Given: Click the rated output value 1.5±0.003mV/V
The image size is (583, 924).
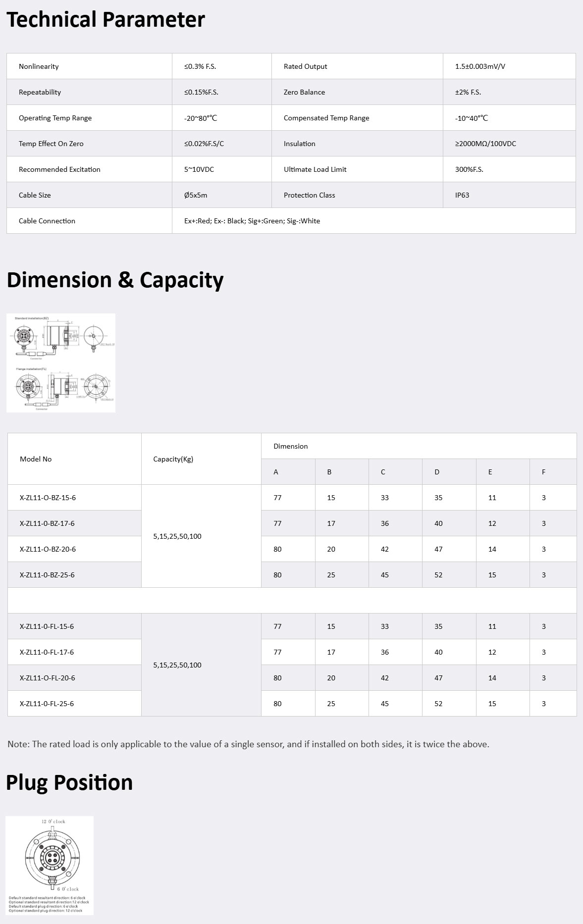Looking at the screenshot, I should click(x=479, y=66).
